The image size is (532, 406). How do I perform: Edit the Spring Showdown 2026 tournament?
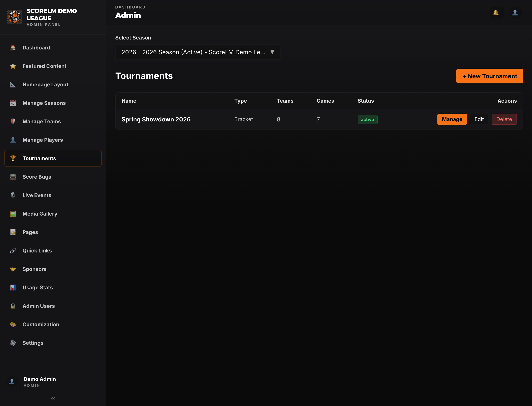[x=479, y=119]
